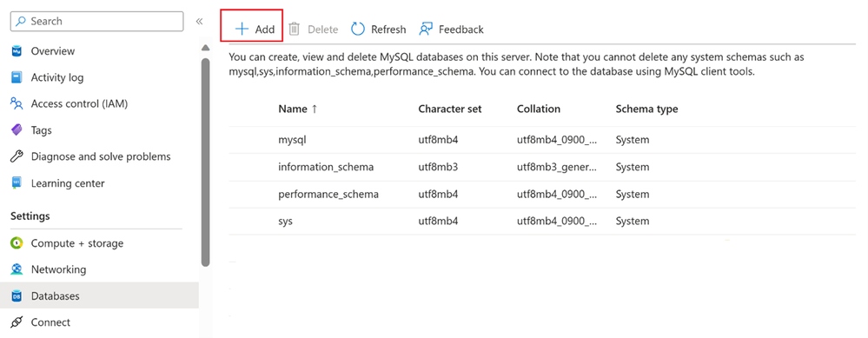This screenshot has width=868, height=338.
Task: Click the Delete trash can icon
Action: pyautogui.click(x=294, y=30)
